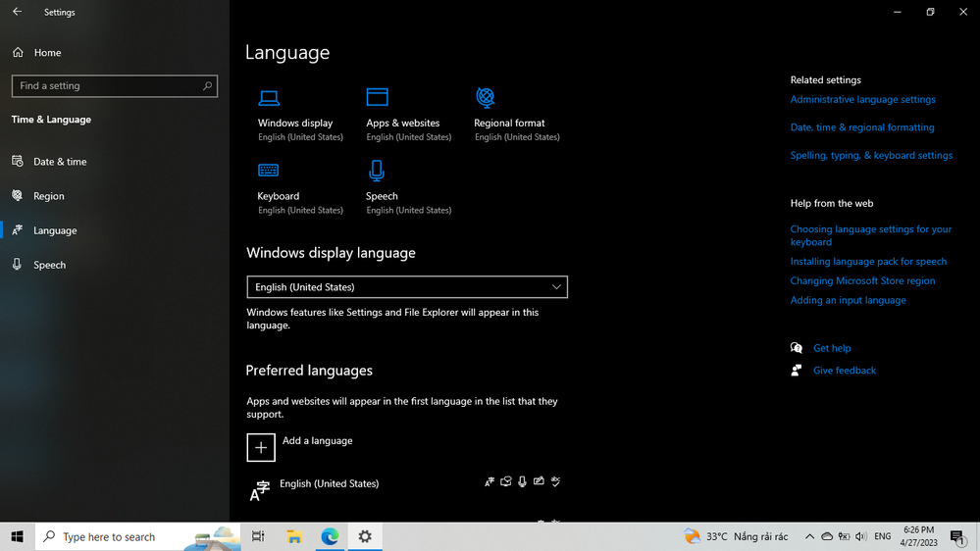Open Adding an input language link
Screen dimensions: 980x551
pyautogui.click(x=848, y=300)
